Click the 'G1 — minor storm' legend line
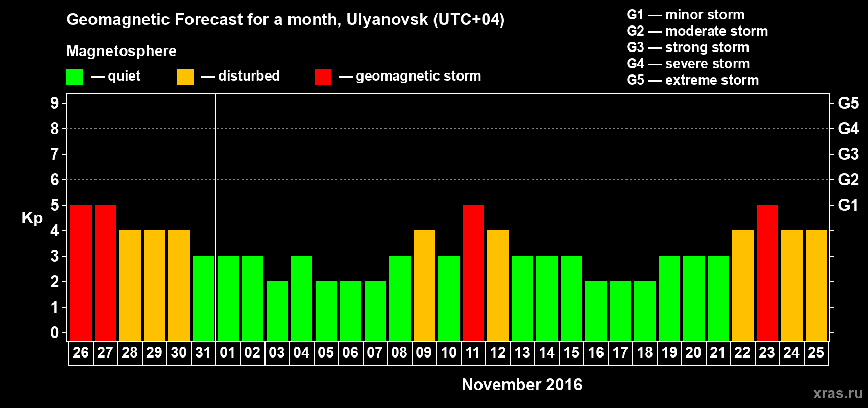Screen dimensions: 868x408 click(686, 15)
